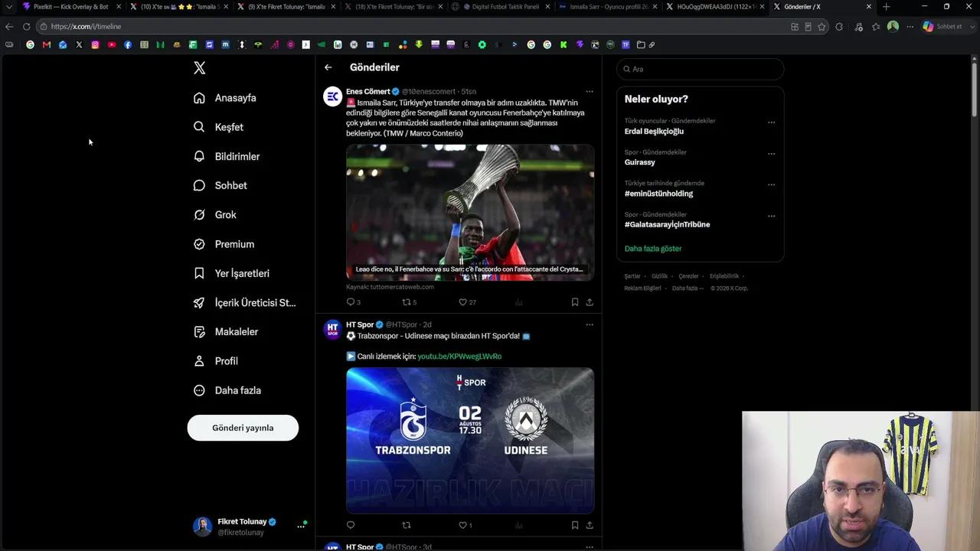Click the X logo in the sidebar
Viewport: 980px width, 551px height.
click(200, 68)
